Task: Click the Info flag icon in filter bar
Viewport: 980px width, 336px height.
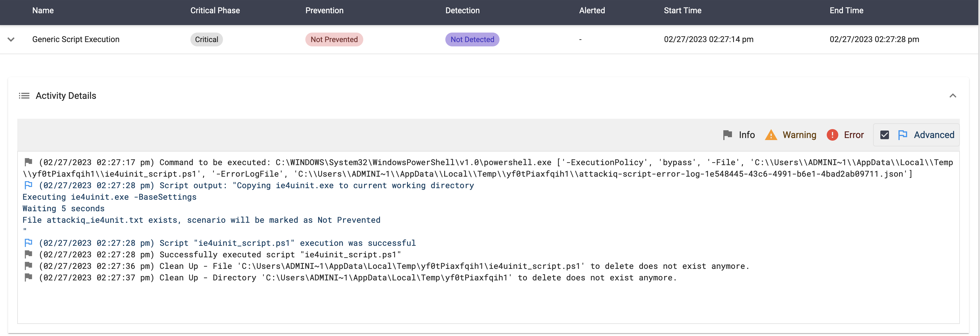Action: pos(727,135)
